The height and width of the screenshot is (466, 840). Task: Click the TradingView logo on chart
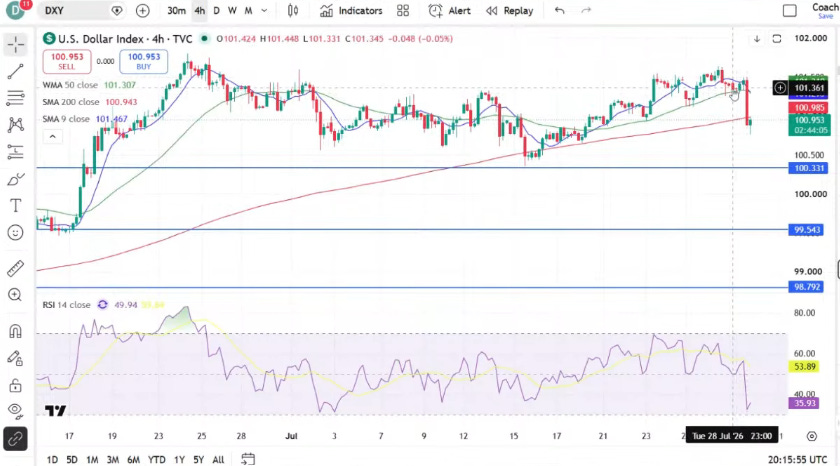[55, 411]
